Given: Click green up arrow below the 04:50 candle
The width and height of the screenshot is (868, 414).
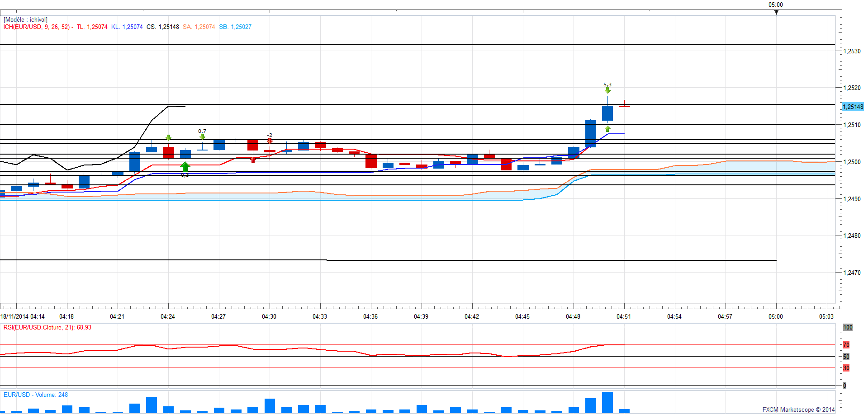Looking at the screenshot, I should (x=607, y=129).
